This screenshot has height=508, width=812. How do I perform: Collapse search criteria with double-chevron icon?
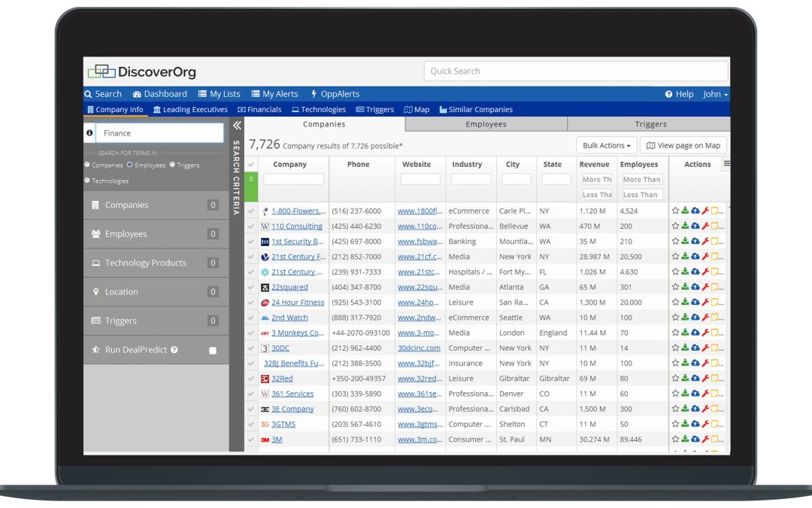point(237,126)
